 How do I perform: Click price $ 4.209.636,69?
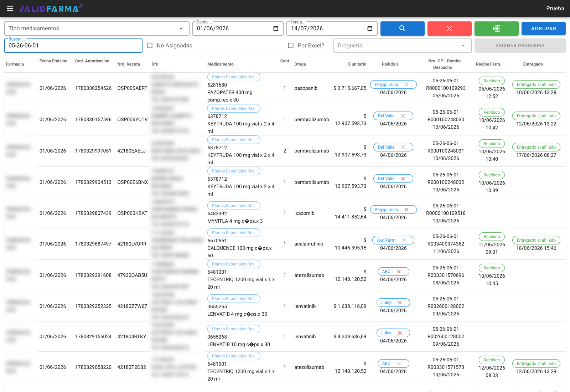tap(350, 336)
